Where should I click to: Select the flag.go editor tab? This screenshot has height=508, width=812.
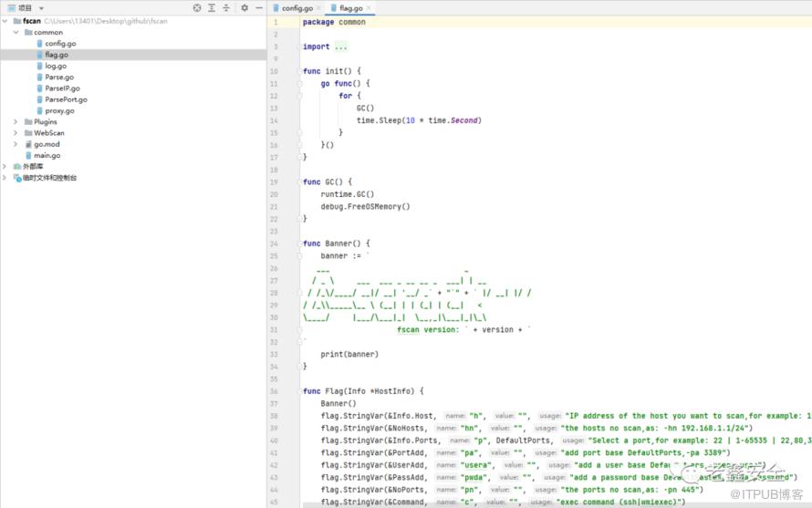pyautogui.click(x=351, y=8)
